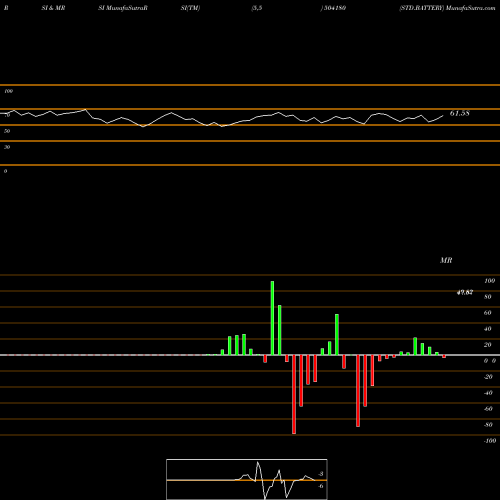Click the (STD.BATTERY) MunafaSutra.com header text
Screen dimensions: 500x500
(x=447, y=8)
